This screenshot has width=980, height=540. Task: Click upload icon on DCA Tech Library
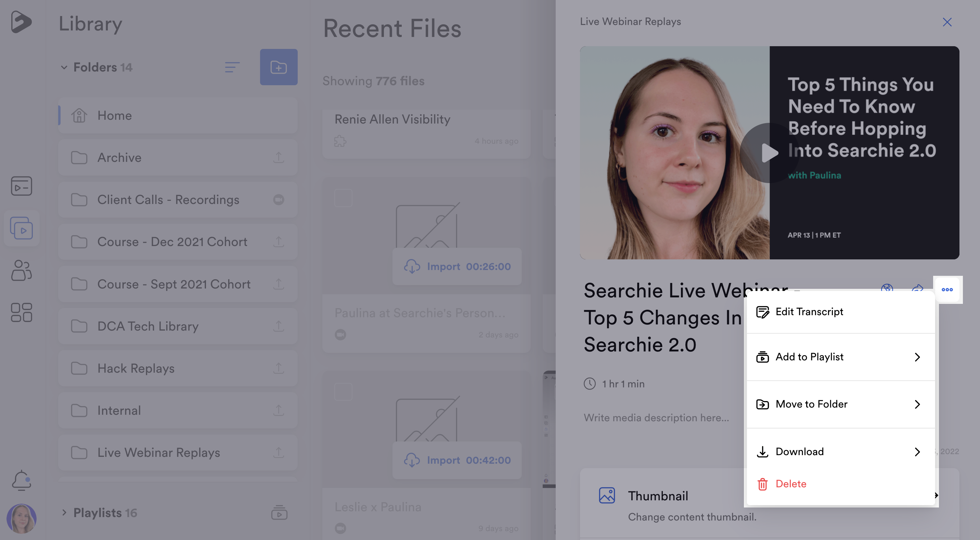pos(279,326)
